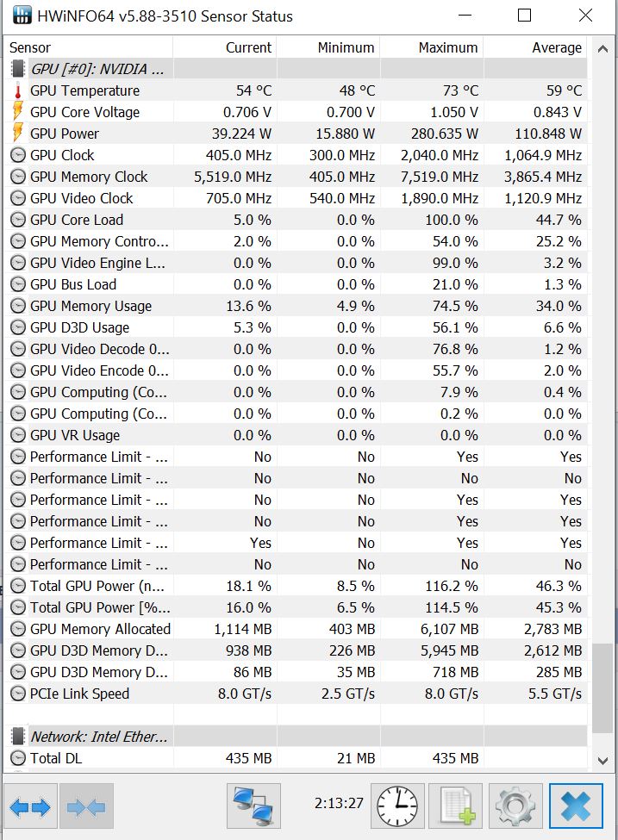Image resolution: width=618 pixels, height=840 pixels.
Task: Open sensor settings gear icon
Action: (515, 806)
